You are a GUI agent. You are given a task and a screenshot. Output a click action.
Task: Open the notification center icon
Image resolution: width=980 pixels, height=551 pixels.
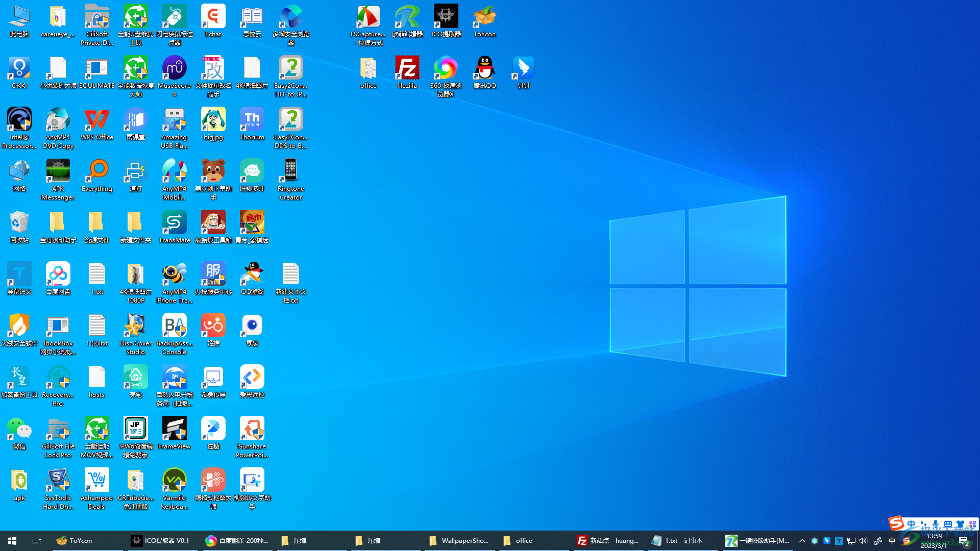coord(964,541)
